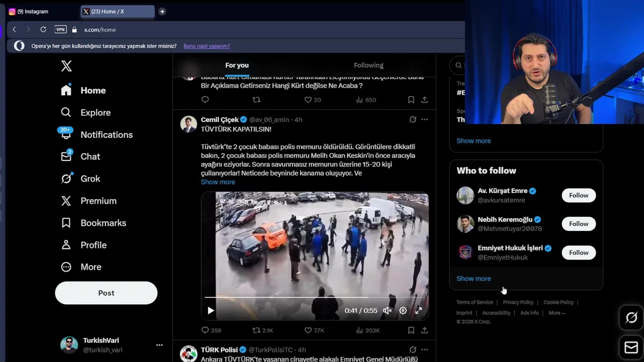Bookmark the top post with 650 views
This screenshot has height=362, width=644.
tap(411, 100)
